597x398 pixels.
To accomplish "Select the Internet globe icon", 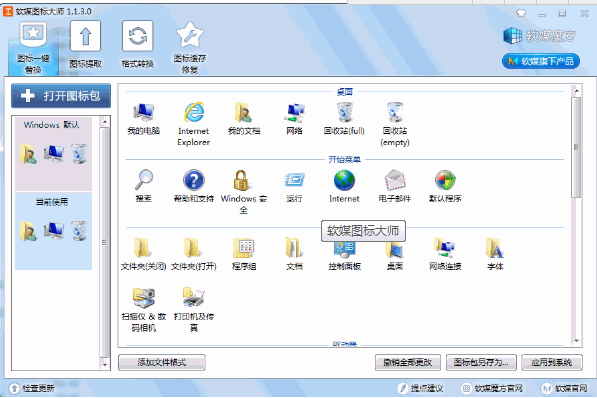I will coord(344,186).
